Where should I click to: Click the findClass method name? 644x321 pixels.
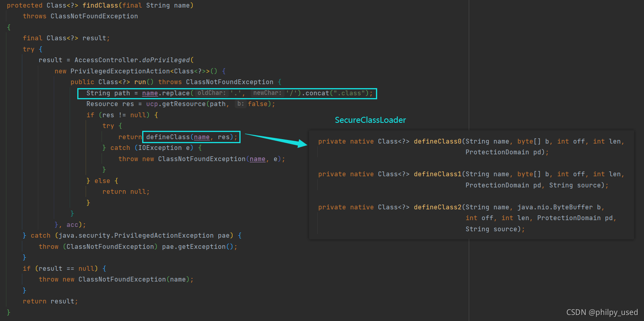point(100,5)
